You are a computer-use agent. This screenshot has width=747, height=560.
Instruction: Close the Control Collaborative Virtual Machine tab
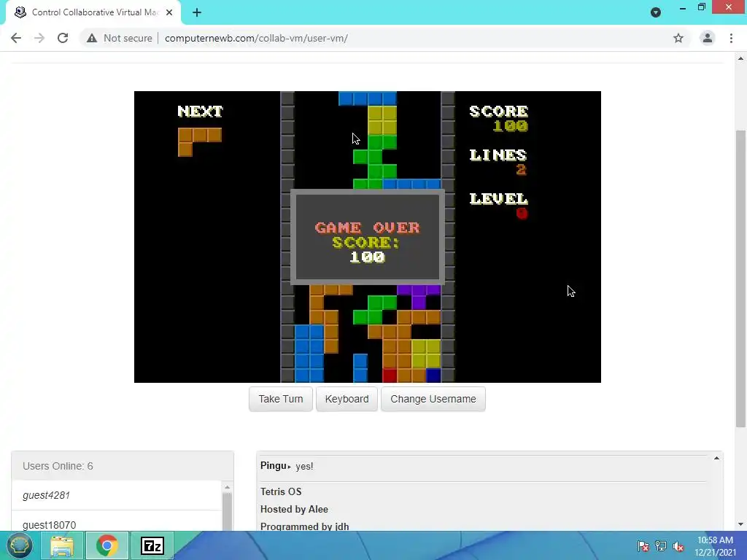click(169, 12)
